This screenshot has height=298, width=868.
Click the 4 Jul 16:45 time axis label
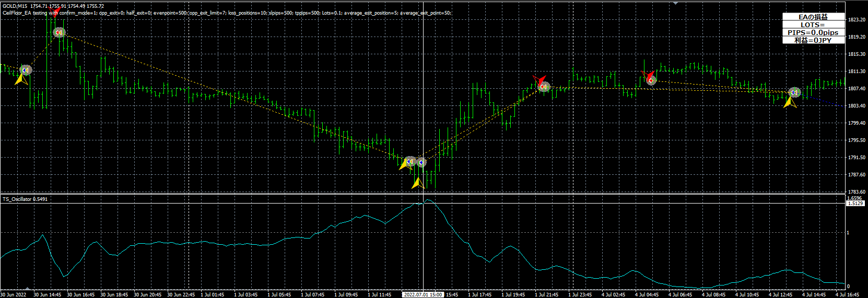click(x=847, y=294)
